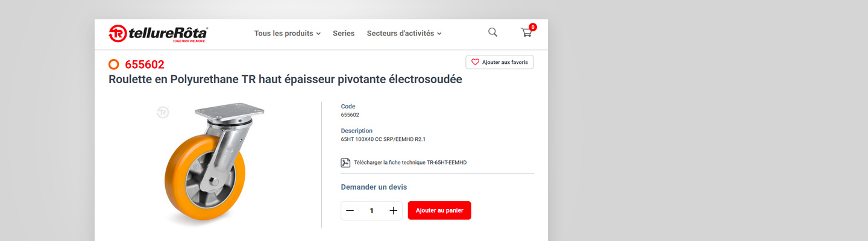This screenshot has height=241, width=868.
Task: Open the Secteurs d'activités menu
Action: click(400, 34)
